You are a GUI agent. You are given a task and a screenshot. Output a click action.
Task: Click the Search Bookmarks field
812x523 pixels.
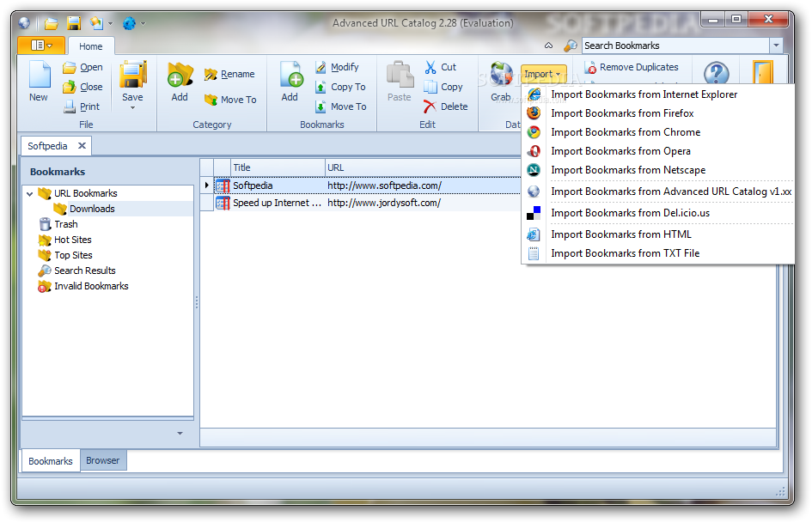click(675, 46)
